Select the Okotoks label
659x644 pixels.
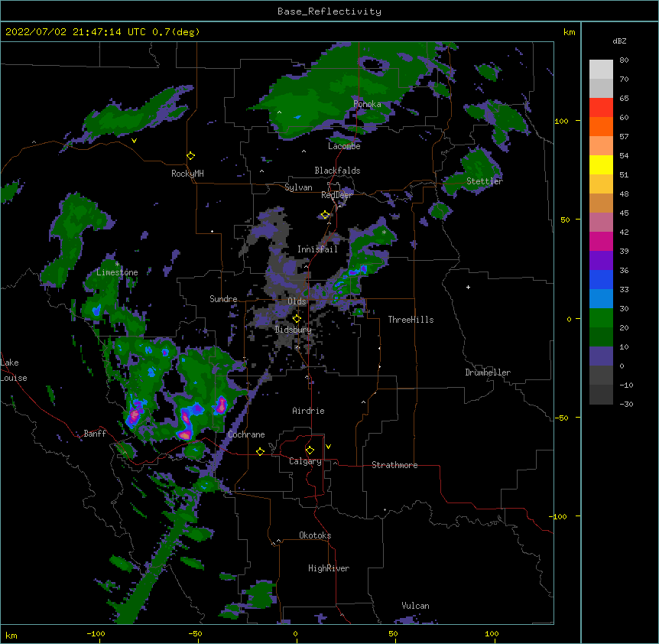click(315, 535)
